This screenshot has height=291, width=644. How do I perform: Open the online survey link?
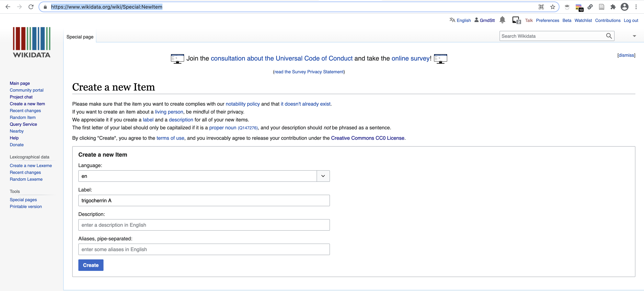coord(411,58)
